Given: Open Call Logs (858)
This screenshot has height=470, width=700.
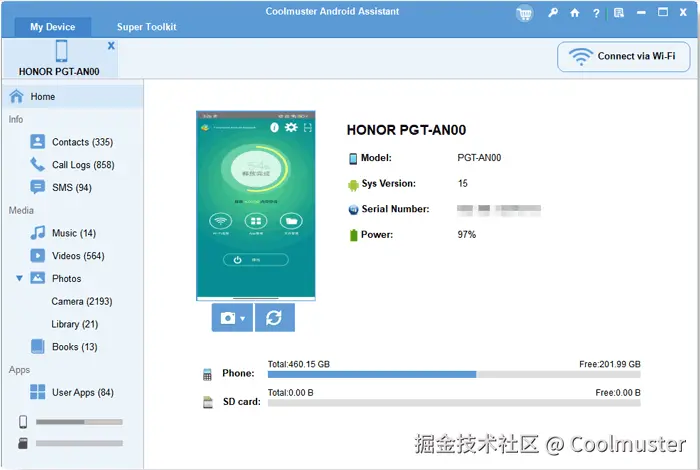Looking at the screenshot, I should 83,165.
